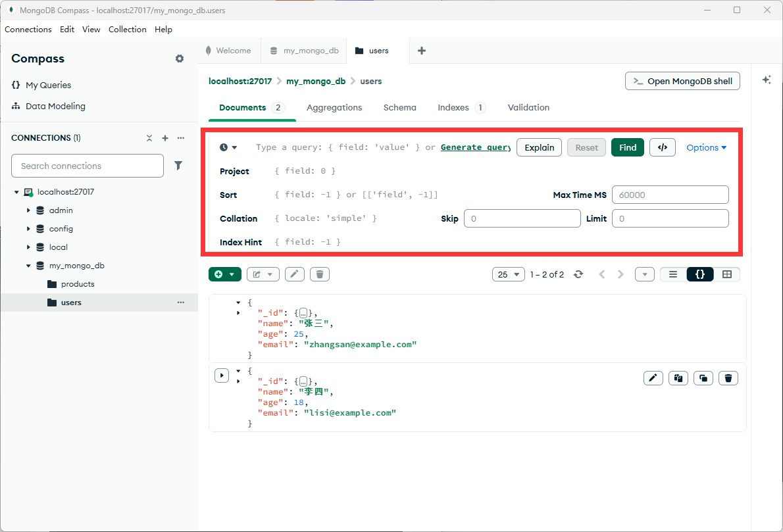Add a new connection plus icon
The height and width of the screenshot is (532, 783).
click(165, 137)
